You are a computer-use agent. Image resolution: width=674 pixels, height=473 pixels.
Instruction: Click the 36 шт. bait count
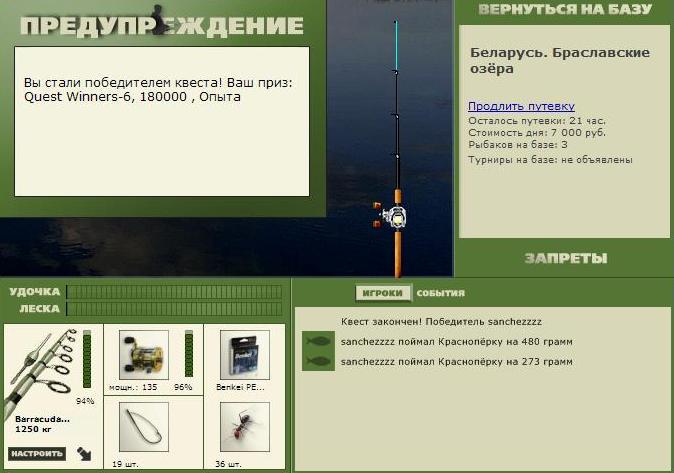tap(228, 464)
